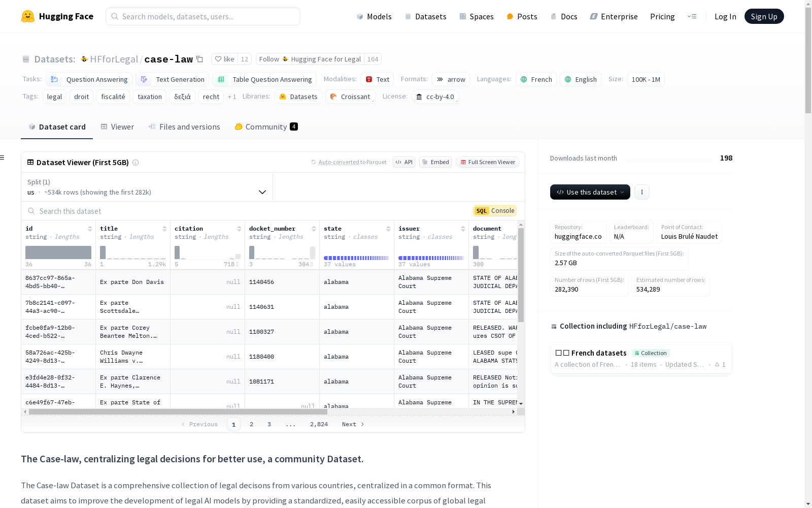The width and height of the screenshot is (812, 508).
Task: Upvote the French datasets collection
Action: pyautogui.click(x=720, y=364)
